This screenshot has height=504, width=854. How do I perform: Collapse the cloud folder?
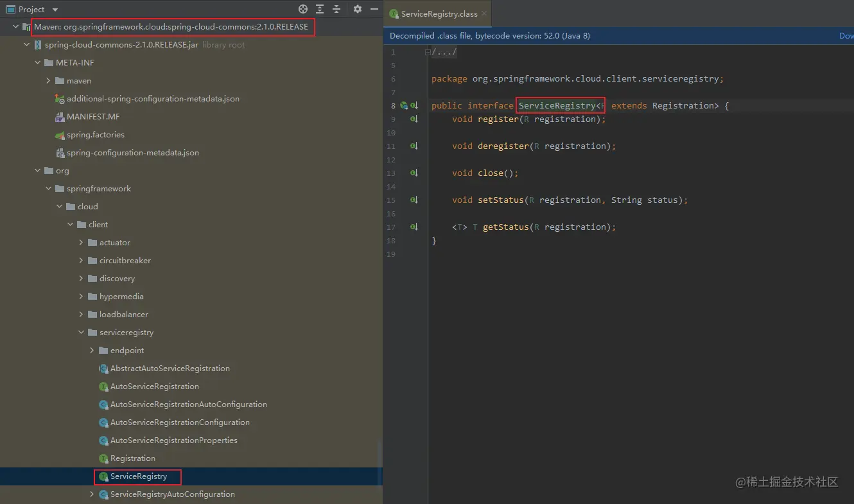click(x=59, y=207)
